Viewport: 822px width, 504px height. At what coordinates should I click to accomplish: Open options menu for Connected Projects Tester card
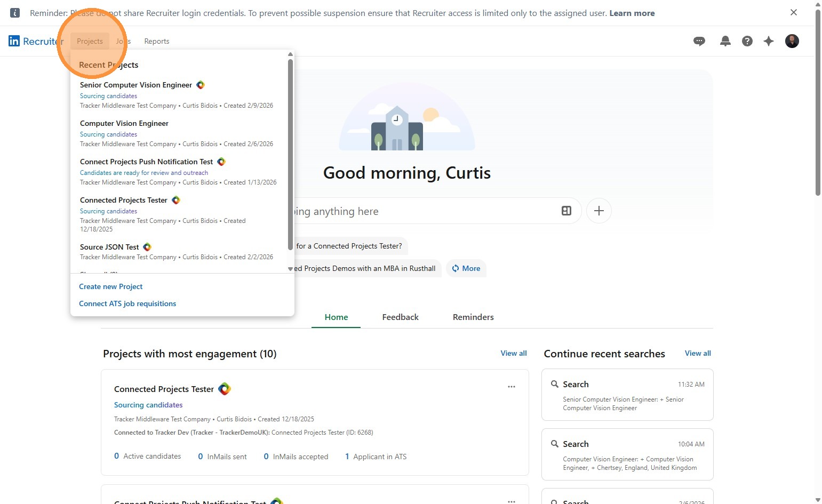(x=511, y=387)
